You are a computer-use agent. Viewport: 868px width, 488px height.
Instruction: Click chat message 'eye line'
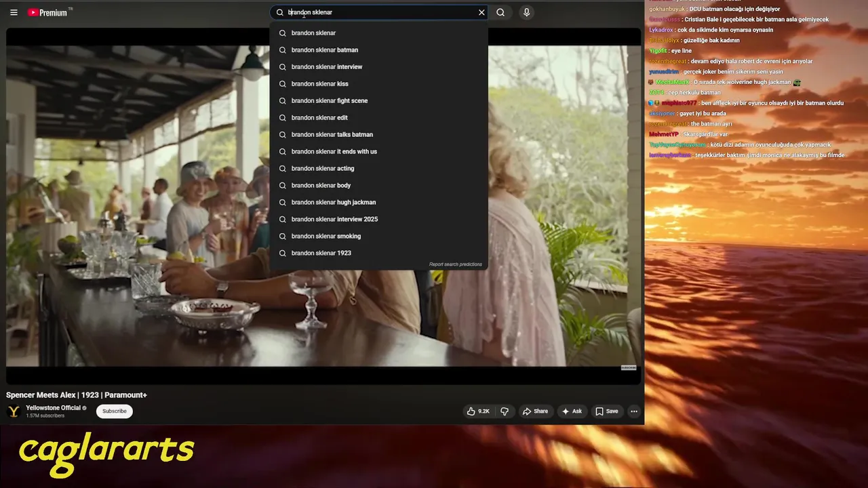[x=682, y=51]
